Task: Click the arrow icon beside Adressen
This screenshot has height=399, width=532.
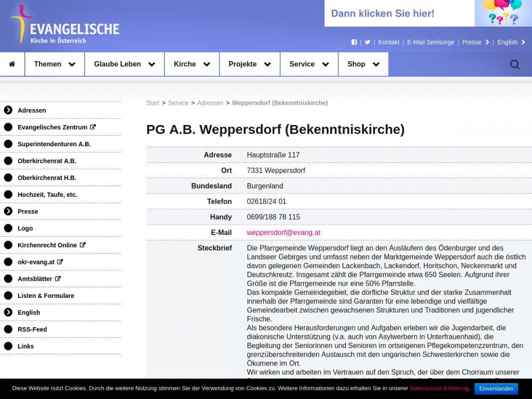Action: point(8,110)
